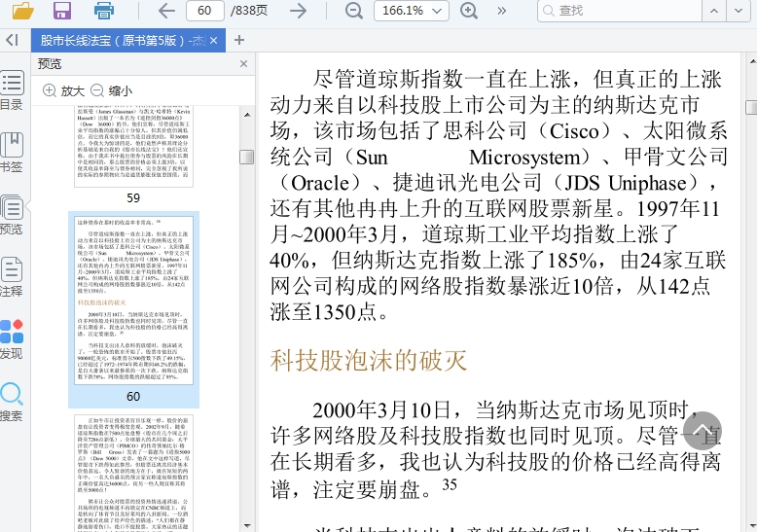Screen dimensions: 757x532
Task: Click thumbnail panel scrollbar down arrow
Action: tap(247, 526)
